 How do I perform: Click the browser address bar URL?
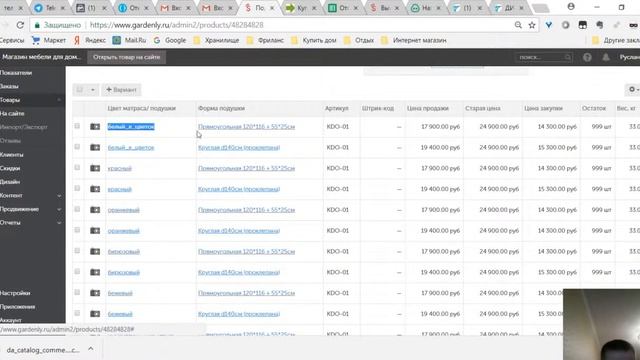click(176, 25)
